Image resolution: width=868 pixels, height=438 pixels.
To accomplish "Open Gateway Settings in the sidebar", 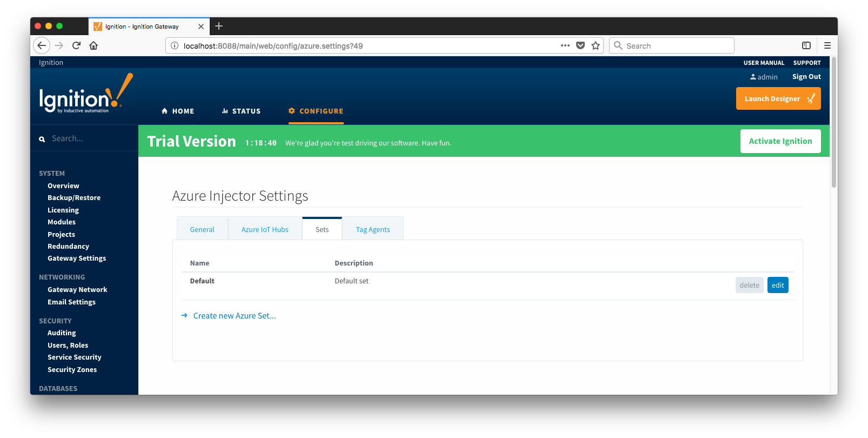I will tap(77, 258).
